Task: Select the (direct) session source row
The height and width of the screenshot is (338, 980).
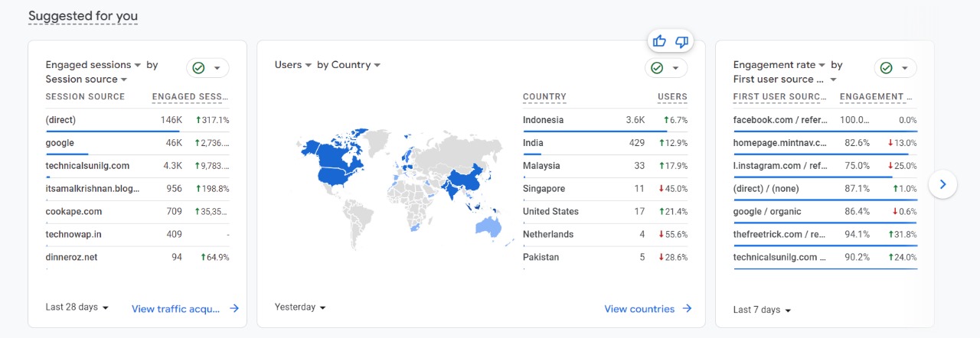Action: tap(138, 120)
